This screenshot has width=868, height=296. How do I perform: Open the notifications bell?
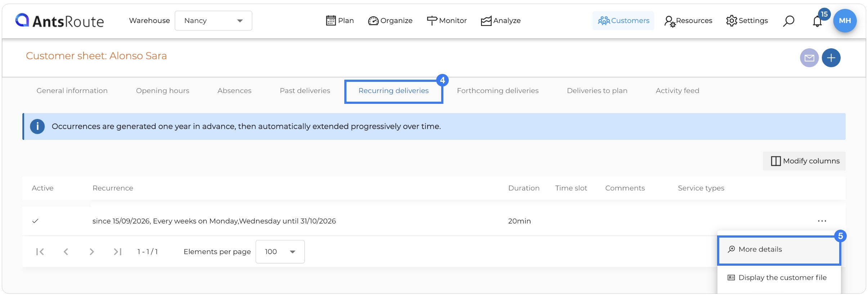tap(818, 21)
